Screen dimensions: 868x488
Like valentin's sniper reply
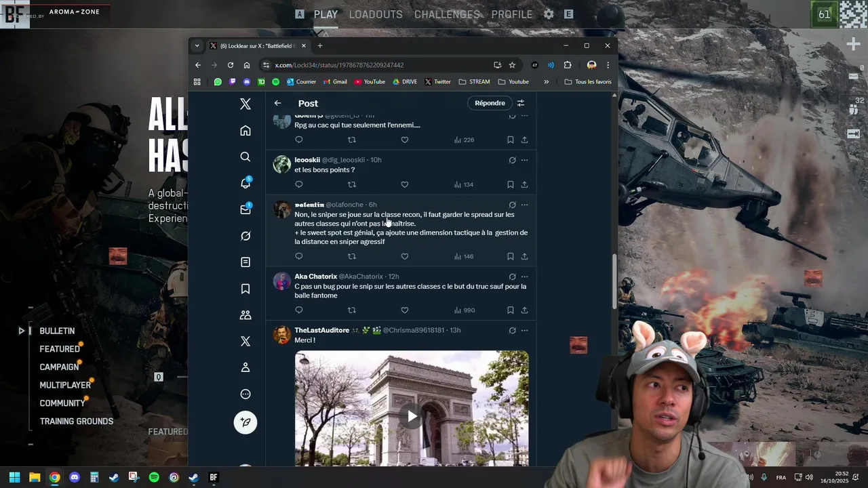[x=405, y=256]
